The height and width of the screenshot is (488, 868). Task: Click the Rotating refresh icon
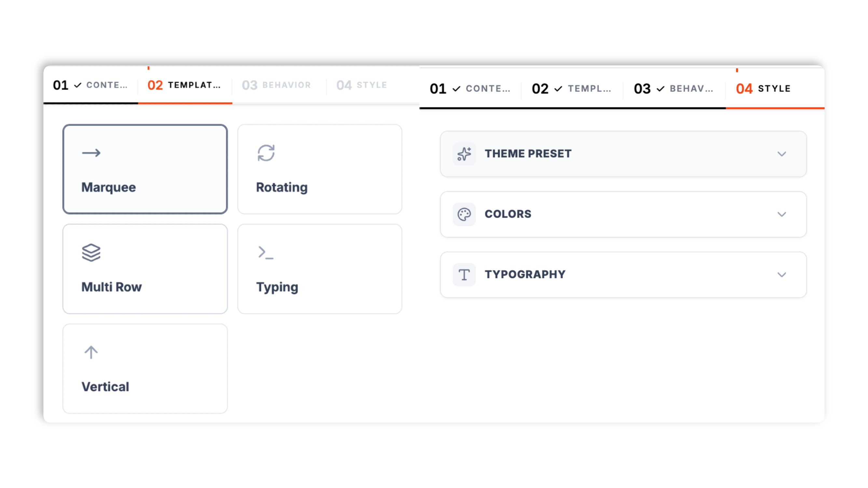tap(266, 153)
